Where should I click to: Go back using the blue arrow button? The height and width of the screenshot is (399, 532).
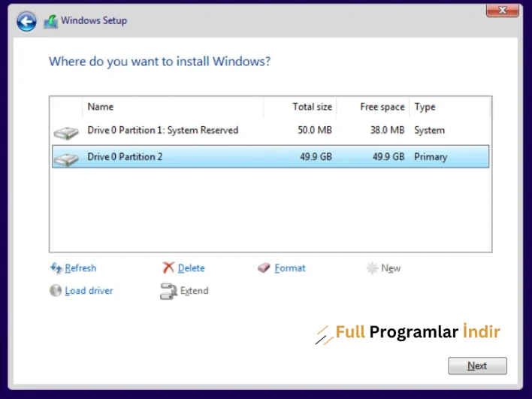[26, 21]
